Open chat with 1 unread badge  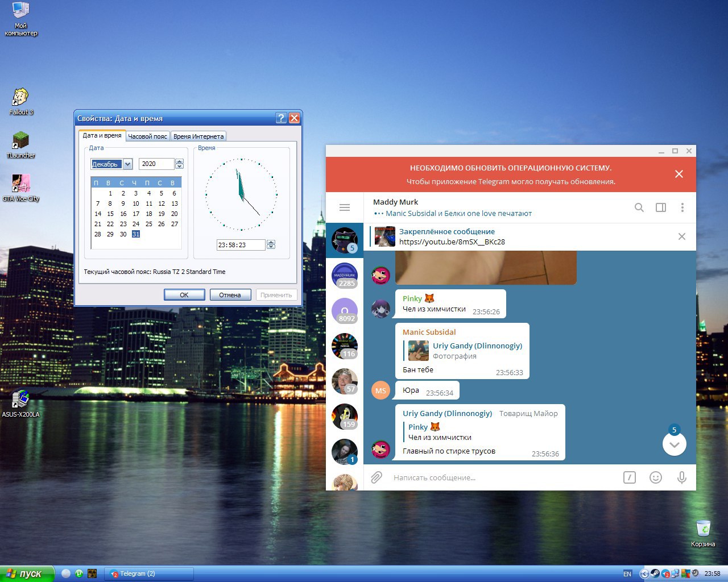click(x=345, y=452)
